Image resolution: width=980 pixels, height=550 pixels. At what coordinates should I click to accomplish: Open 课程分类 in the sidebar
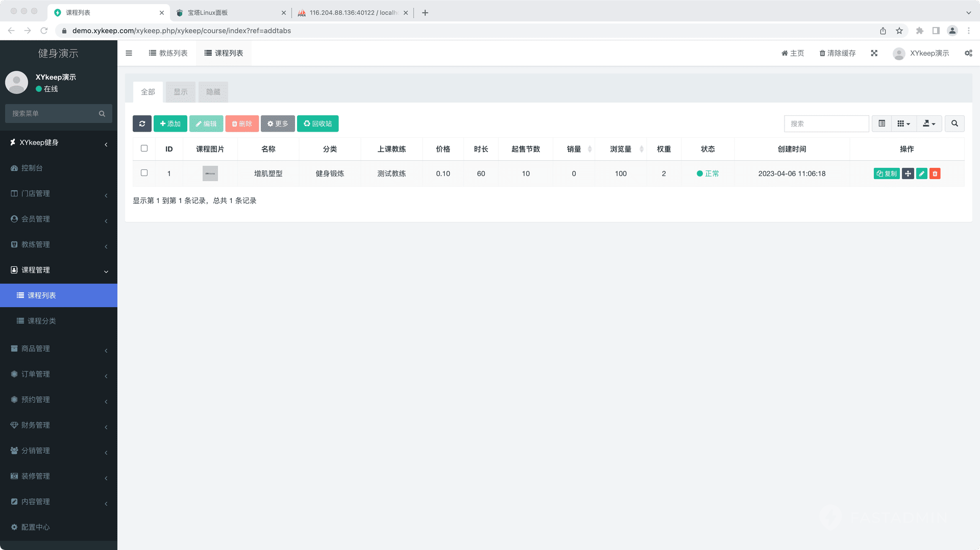click(x=42, y=321)
